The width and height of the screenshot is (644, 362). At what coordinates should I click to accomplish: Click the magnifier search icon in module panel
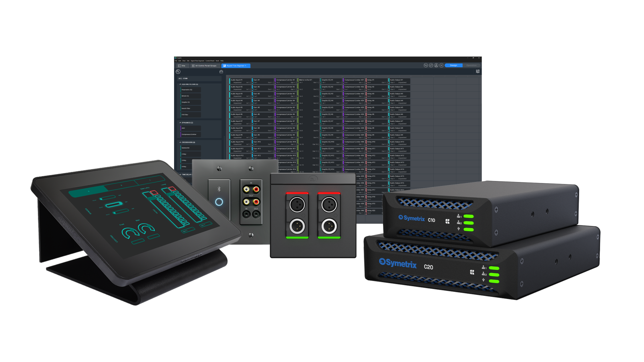point(178,71)
